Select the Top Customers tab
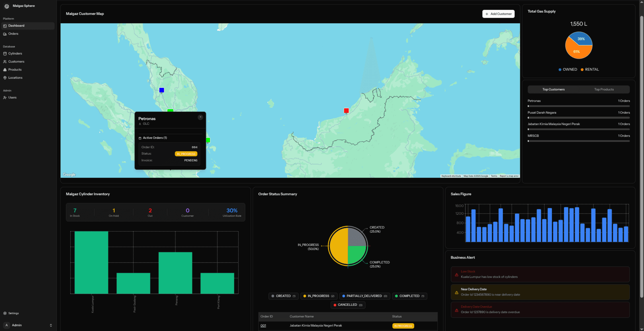The width and height of the screenshot is (644, 331). click(553, 89)
